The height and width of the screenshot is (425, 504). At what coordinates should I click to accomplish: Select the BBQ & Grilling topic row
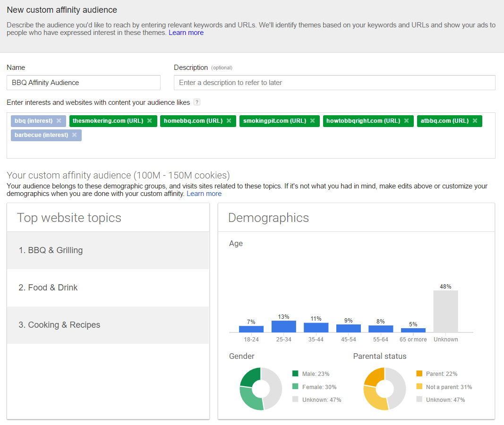(x=108, y=250)
